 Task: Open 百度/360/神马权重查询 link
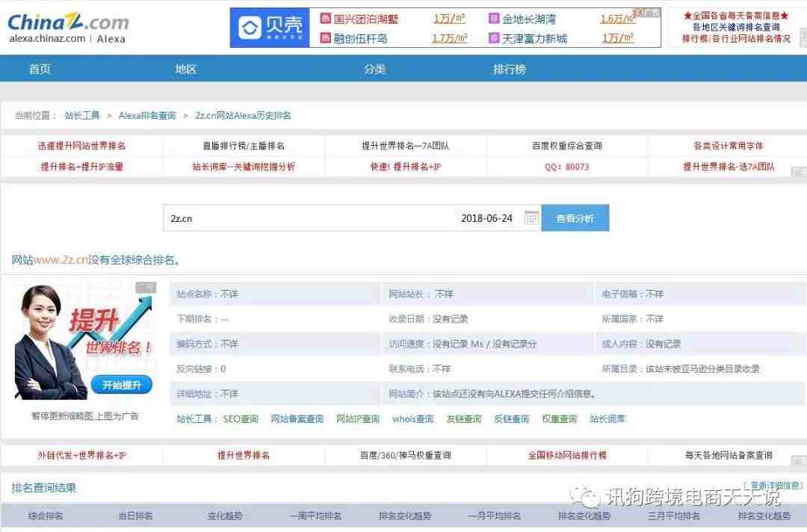[x=406, y=455]
